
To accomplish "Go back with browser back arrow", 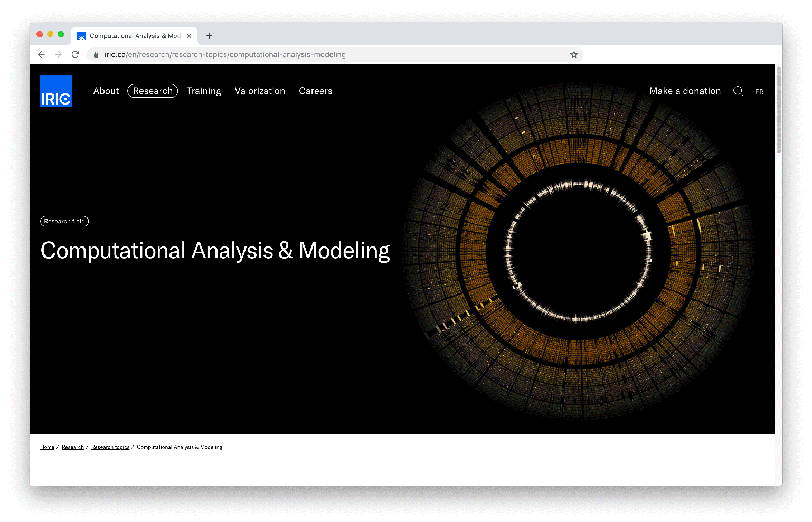I will 42,54.
